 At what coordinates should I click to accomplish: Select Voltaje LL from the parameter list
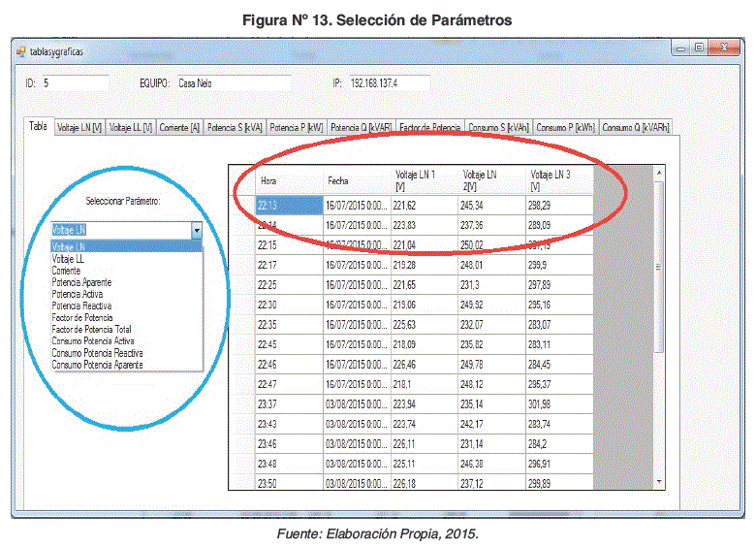click(x=69, y=259)
